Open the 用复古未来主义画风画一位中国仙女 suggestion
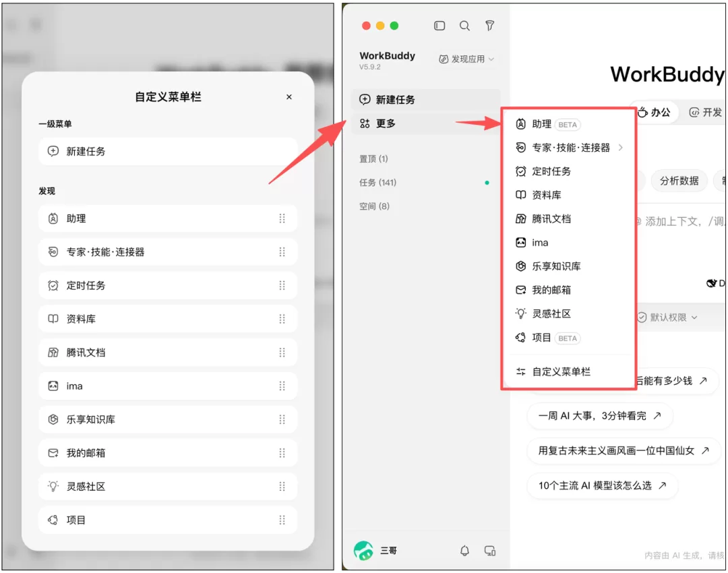 (x=624, y=450)
